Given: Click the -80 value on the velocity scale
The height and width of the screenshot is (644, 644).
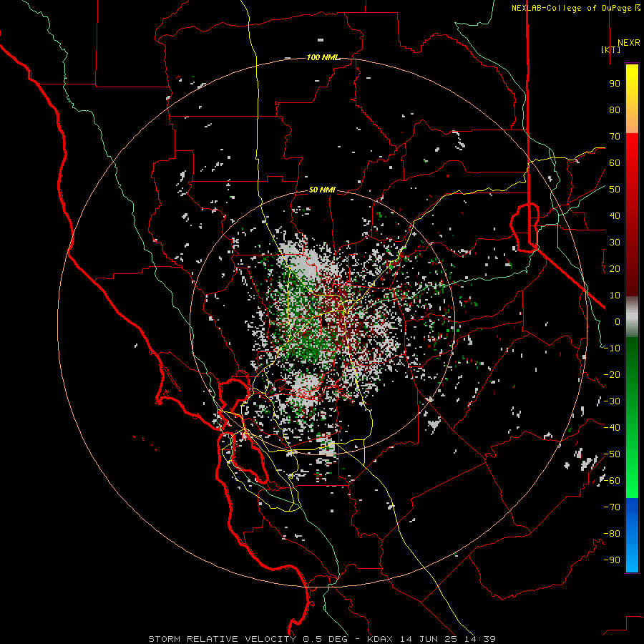Looking at the screenshot, I should [x=612, y=534].
